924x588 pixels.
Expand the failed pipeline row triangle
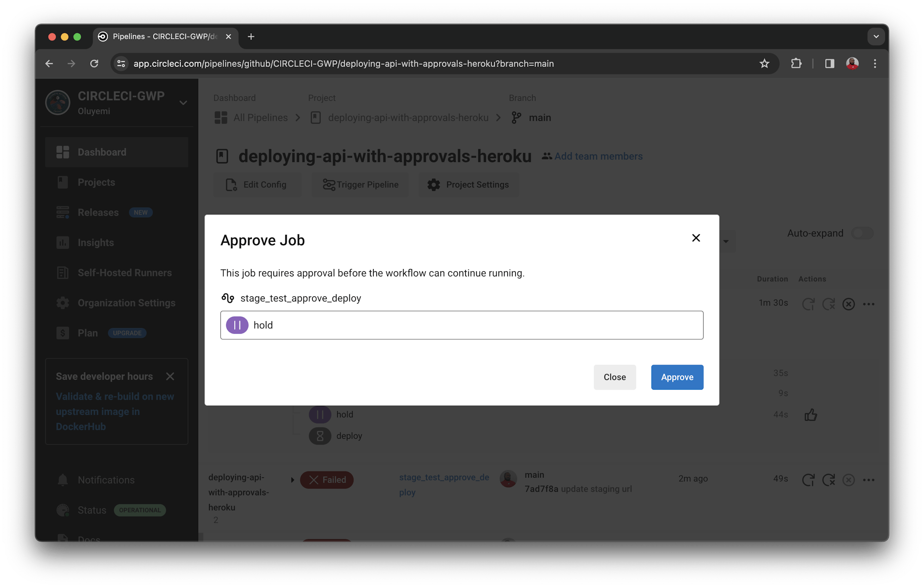point(293,480)
